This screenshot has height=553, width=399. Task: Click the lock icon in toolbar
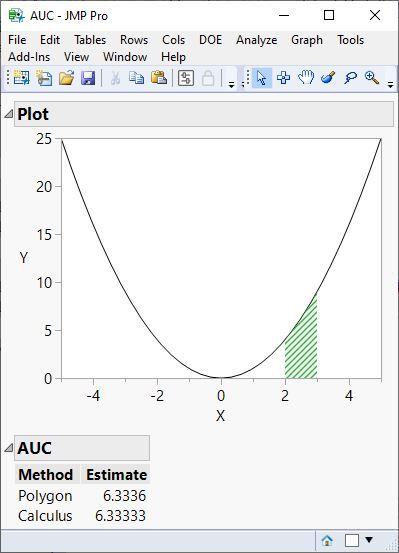coord(208,78)
